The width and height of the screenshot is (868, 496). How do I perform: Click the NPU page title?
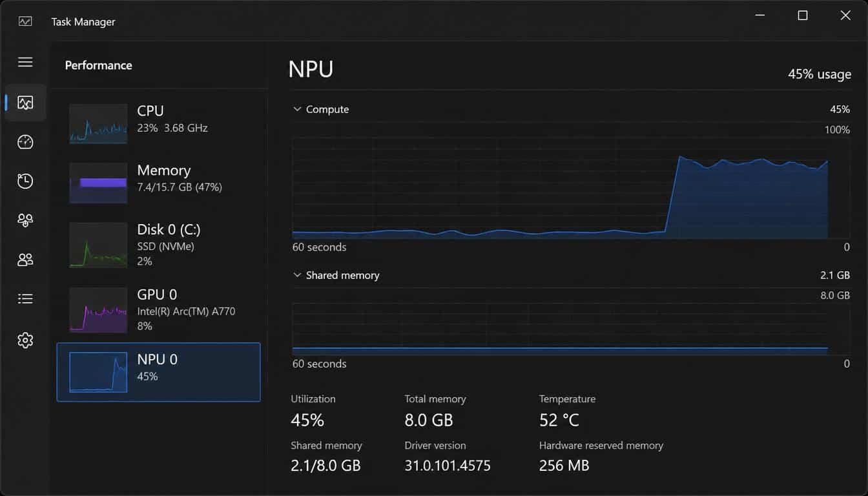pyautogui.click(x=311, y=69)
